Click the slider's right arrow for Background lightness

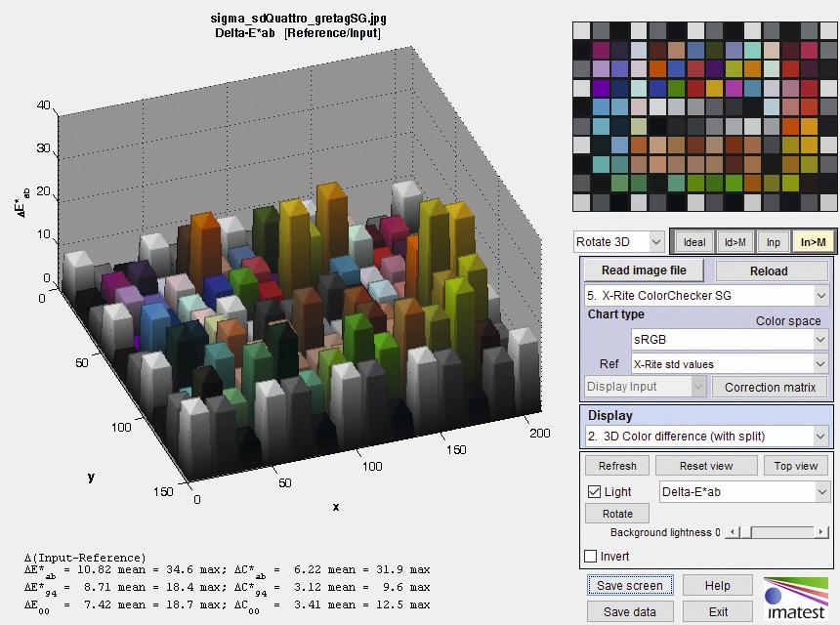pyautogui.click(x=820, y=532)
